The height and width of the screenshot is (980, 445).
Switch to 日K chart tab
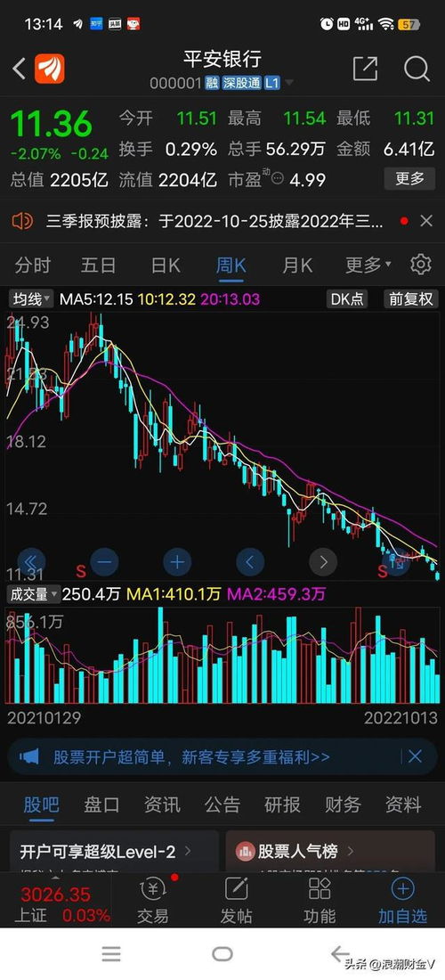166,265
